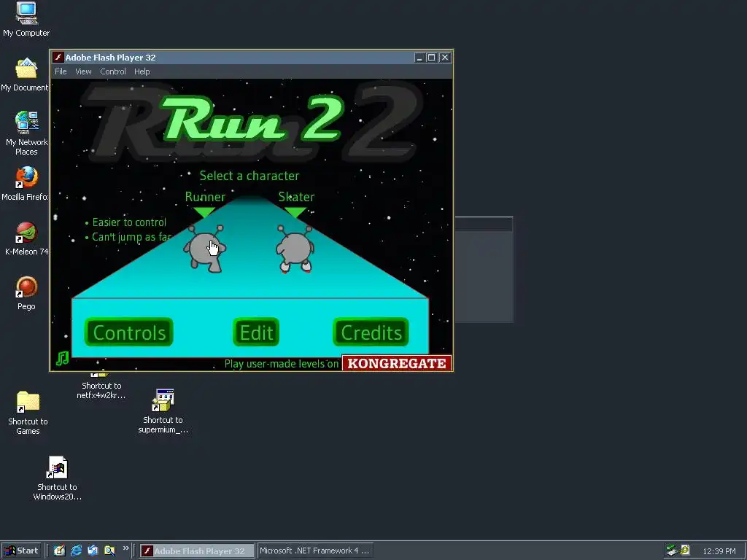Select the K-Meleon 74 shortcut
This screenshot has width=747, height=560.
pyautogui.click(x=26, y=238)
